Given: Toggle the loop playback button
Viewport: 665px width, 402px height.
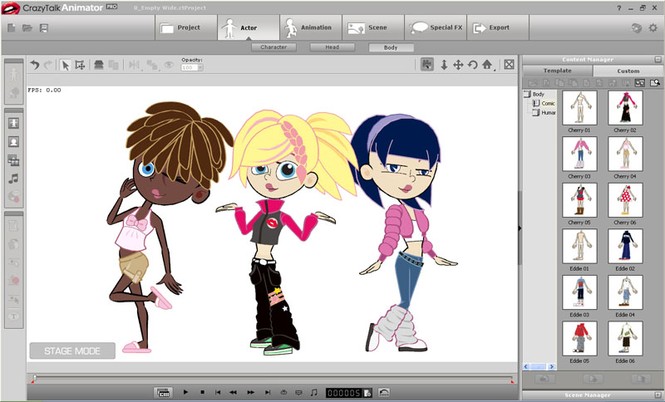Looking at the screenshot, I should pos(284,392).
